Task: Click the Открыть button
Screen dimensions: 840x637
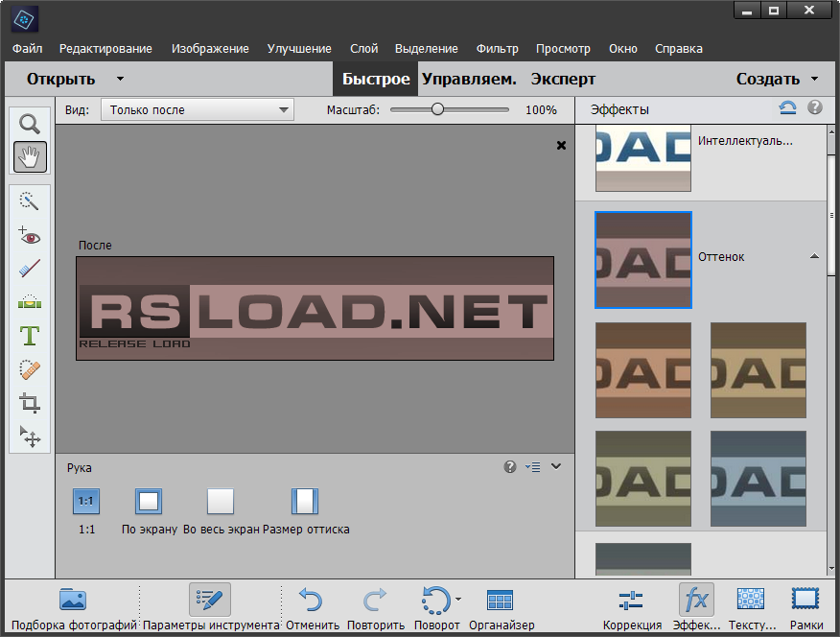Action: [x=61, y=79]
